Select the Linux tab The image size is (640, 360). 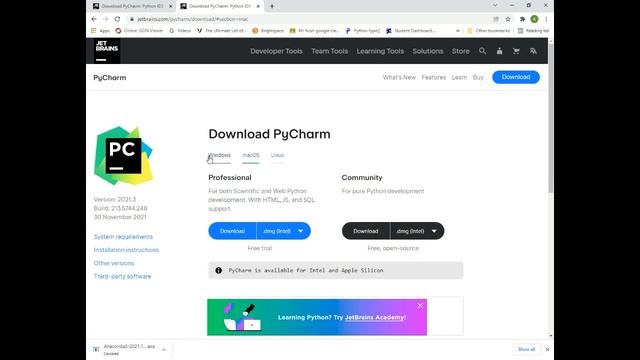pyautogui.click(x=277, y=156)
